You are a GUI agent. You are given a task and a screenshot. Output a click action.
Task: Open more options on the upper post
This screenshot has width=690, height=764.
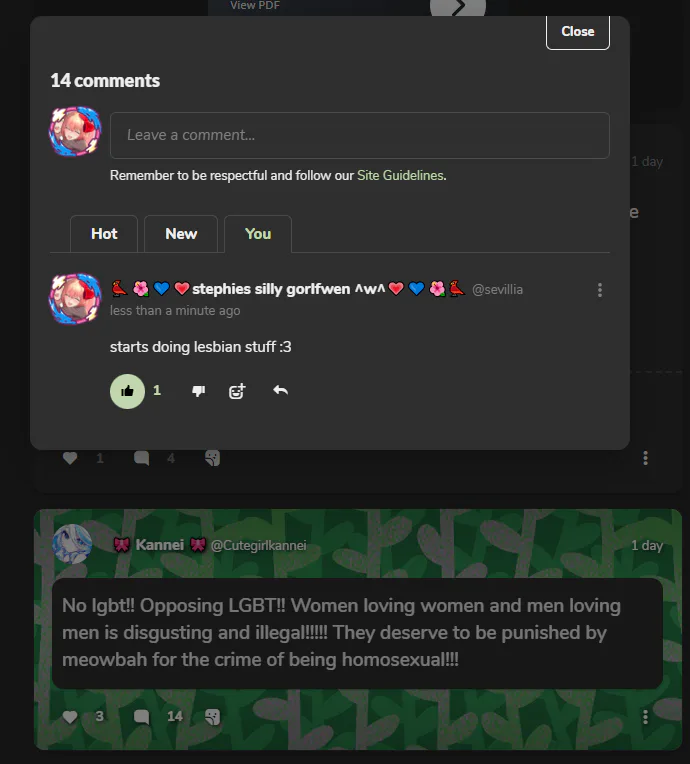646,458
